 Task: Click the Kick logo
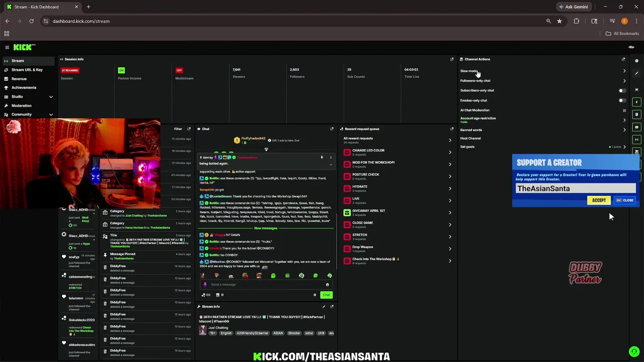[x=24, y=47]
